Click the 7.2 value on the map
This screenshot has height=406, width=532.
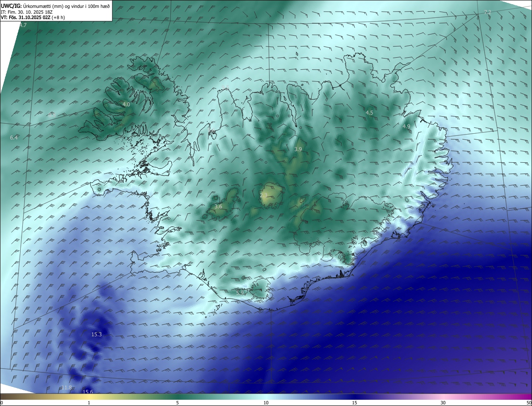pyautogui.click(x=488, y=12)
